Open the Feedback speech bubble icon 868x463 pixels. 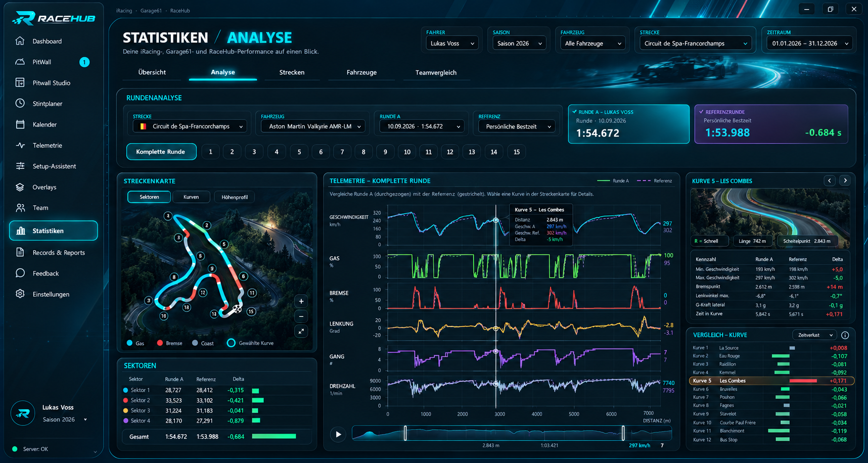[20, 273]
